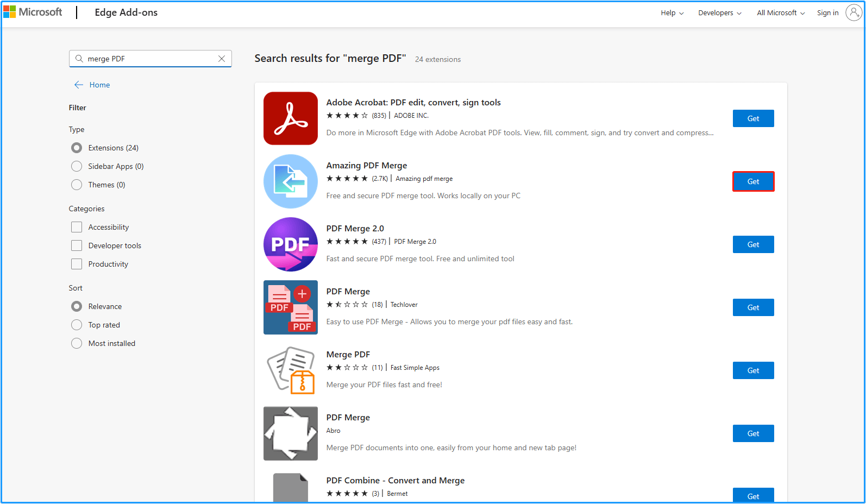Viewport: 866px width, 504px height.
Task: Click the search magnifier icon
Action: click(79, 59)
